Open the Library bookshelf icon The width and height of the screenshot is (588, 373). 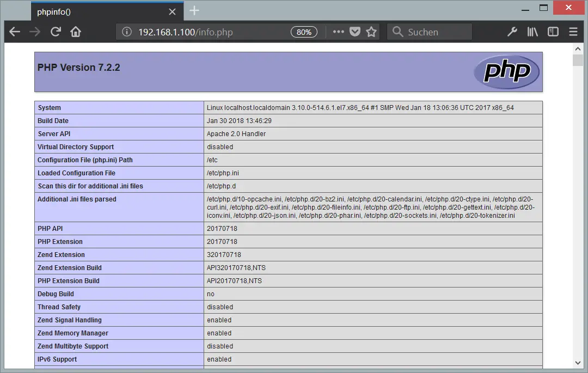532,32
